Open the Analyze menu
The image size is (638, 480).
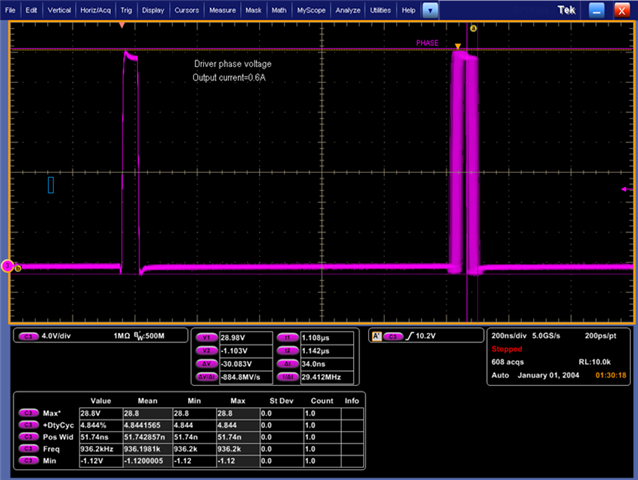pos(348,10)
